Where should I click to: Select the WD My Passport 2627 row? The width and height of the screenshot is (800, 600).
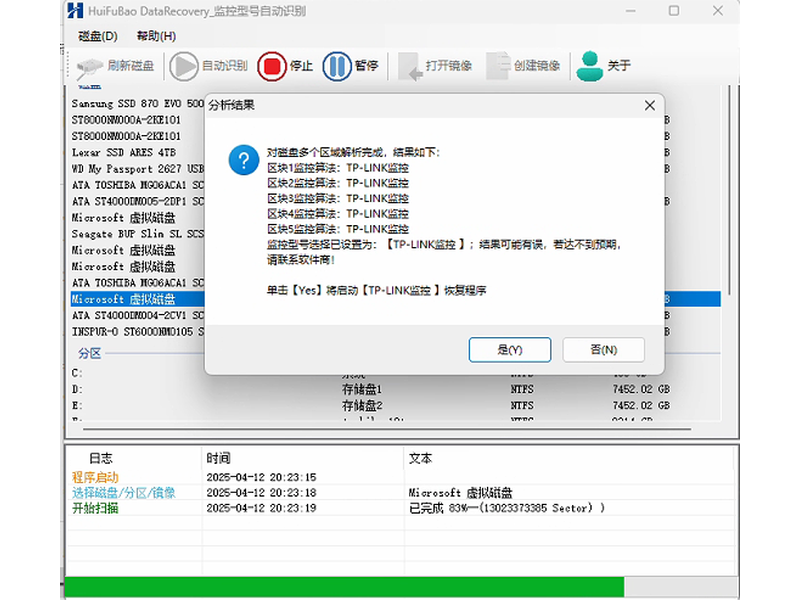coord(138,169)
